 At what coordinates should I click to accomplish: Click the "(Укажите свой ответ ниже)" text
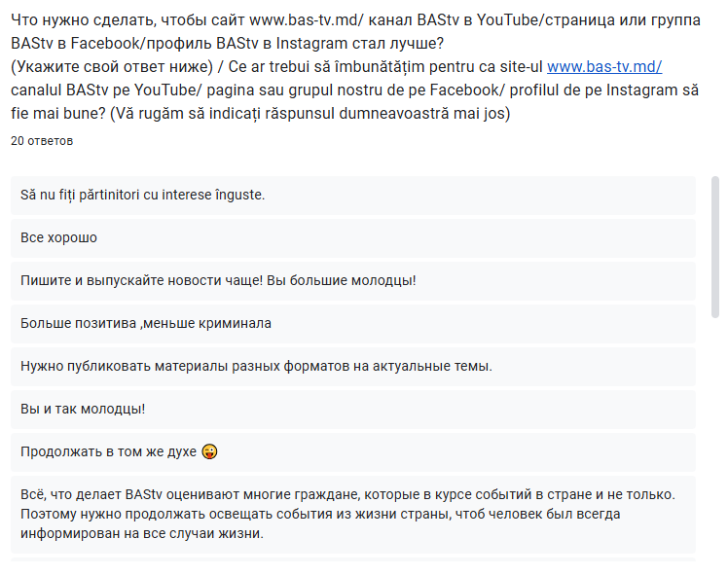click(107, 67)
